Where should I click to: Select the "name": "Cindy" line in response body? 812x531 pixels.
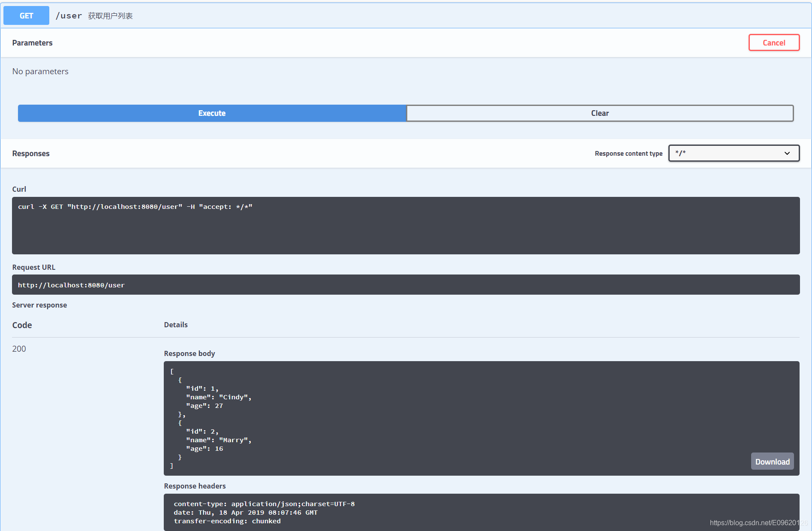pyautogui.click(x=219, y=397)
